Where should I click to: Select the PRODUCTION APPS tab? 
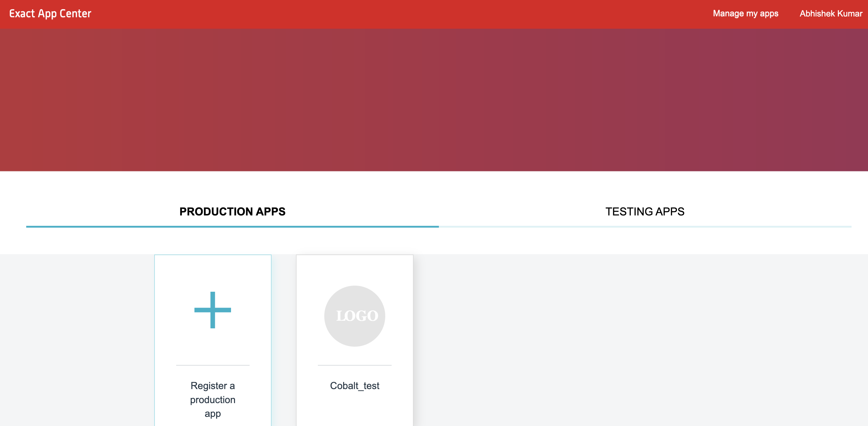click(x=233, y=211)
